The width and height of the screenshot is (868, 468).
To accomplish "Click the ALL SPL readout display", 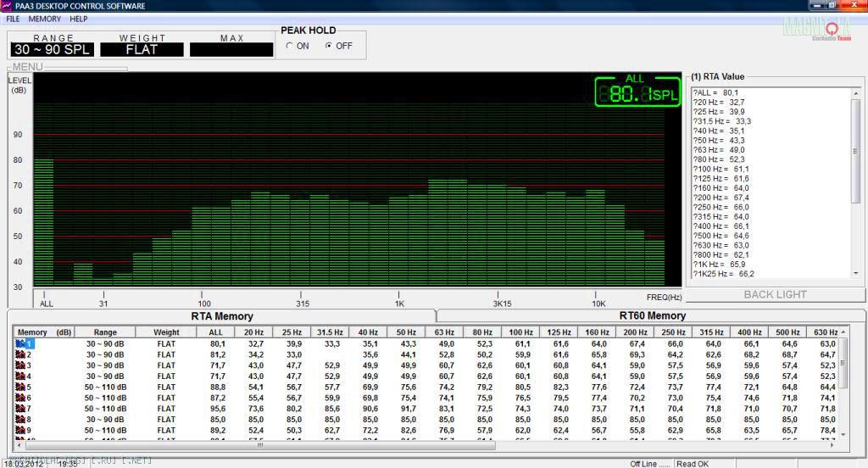I will pos(637,92).
